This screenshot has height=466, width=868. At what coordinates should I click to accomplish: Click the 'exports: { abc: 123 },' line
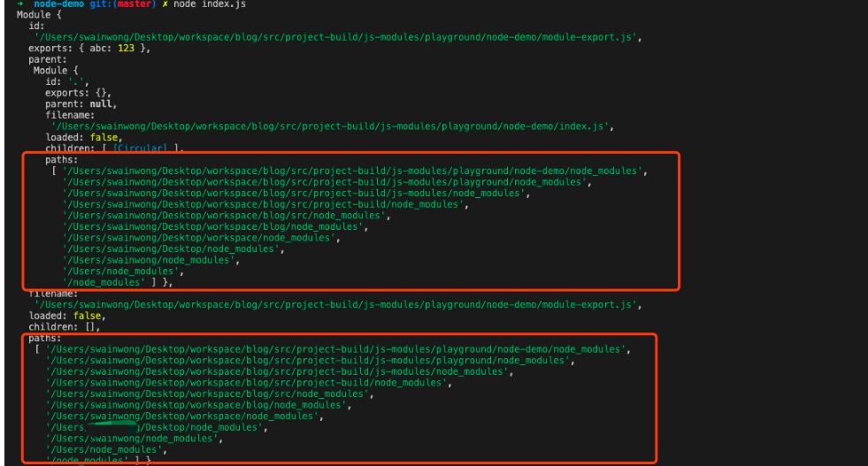point(89,48)
